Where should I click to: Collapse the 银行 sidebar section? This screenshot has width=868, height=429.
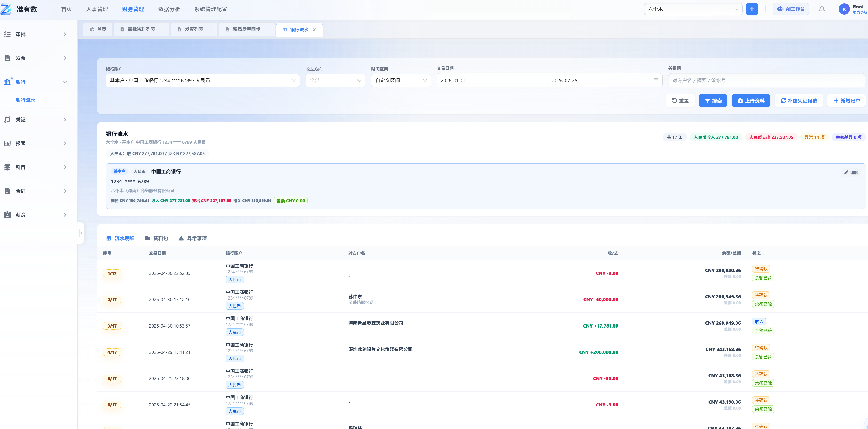pos(35,82)
